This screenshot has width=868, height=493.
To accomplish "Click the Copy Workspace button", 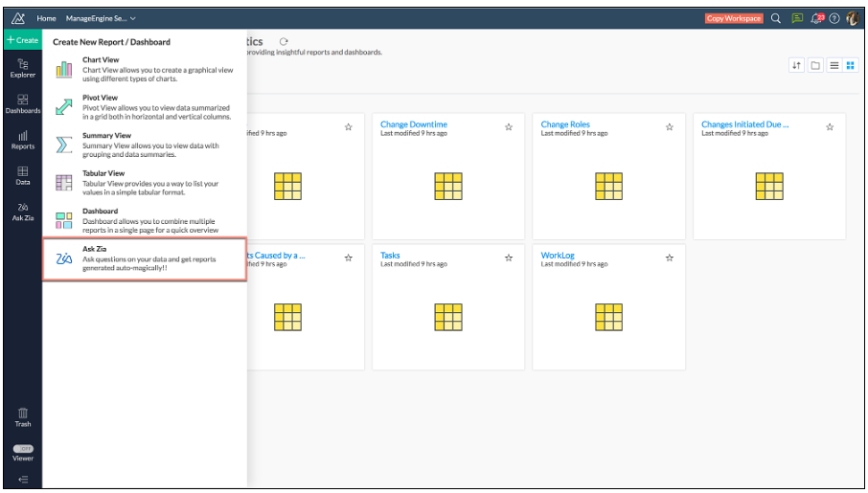I will 734,18.
